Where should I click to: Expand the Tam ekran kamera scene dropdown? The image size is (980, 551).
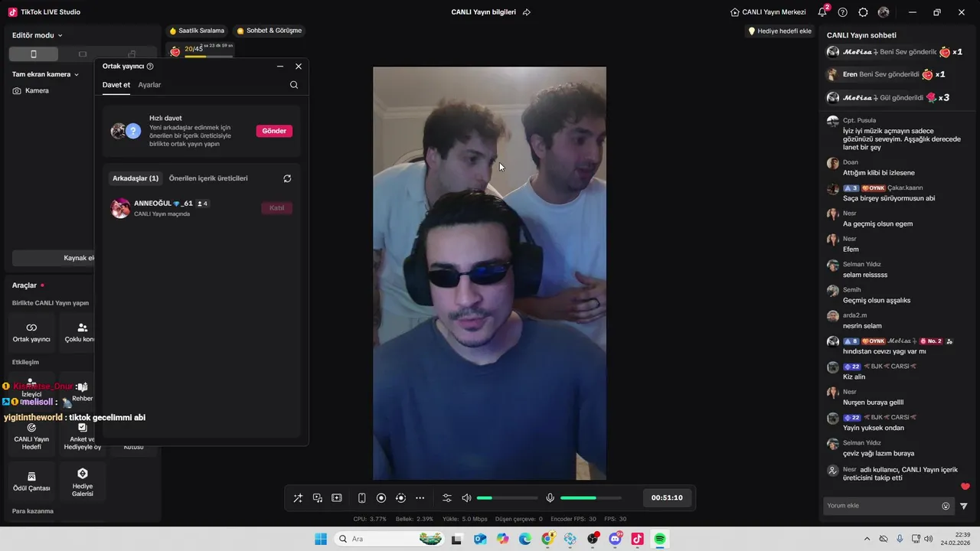point(46,74)
